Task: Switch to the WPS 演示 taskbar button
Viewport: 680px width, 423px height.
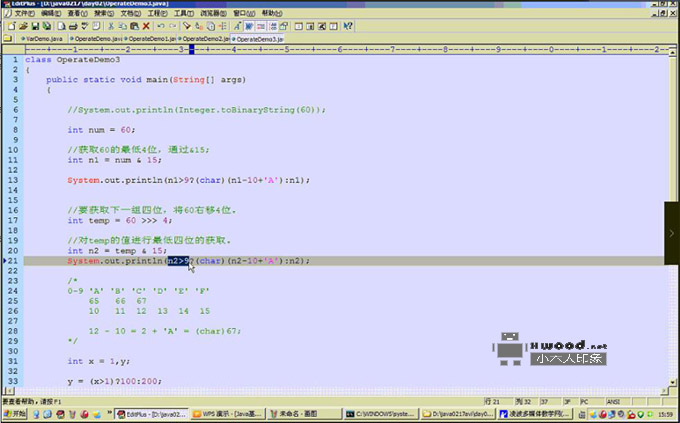Action: (227, 414)
